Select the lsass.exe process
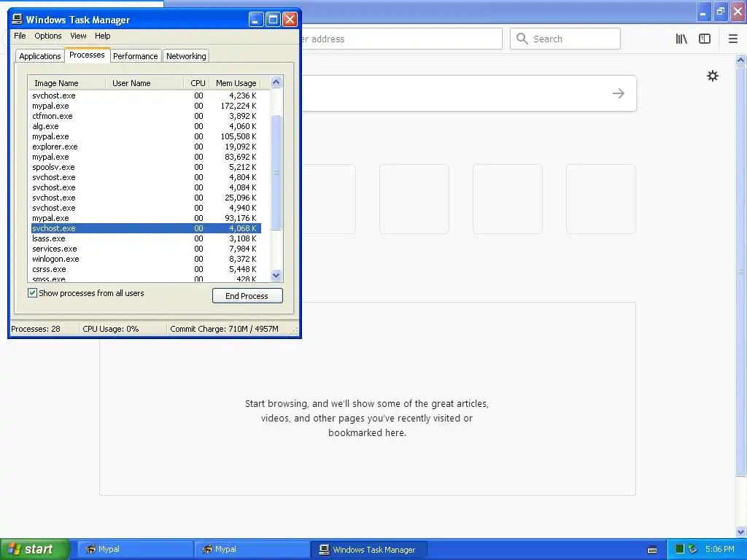The height and width of the screenshot is (560, 747). point(146,238)
